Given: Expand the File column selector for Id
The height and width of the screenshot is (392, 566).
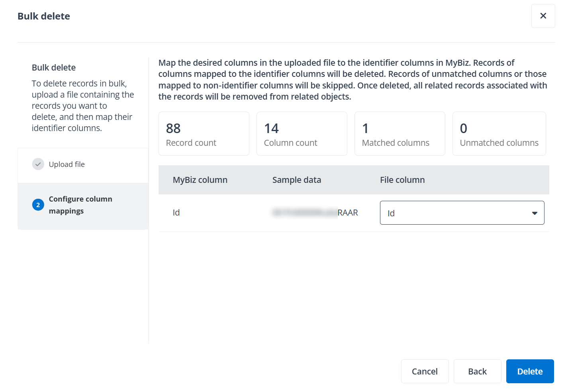Looking at the screenshot, I should (462, 213).
